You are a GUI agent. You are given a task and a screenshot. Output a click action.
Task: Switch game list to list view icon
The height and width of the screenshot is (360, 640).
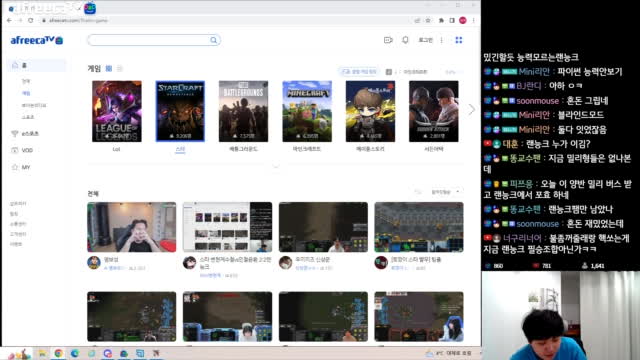[x=120, y=69]
